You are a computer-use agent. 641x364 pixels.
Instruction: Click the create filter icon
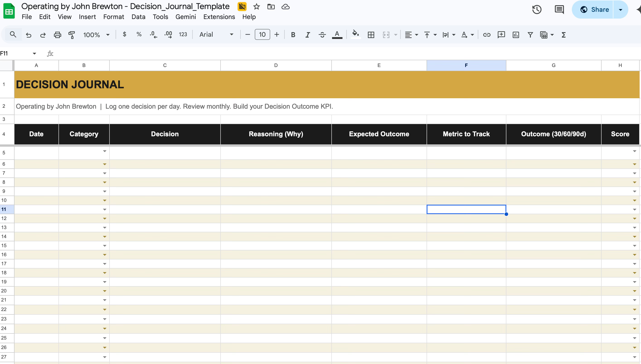tap(530, 35)
